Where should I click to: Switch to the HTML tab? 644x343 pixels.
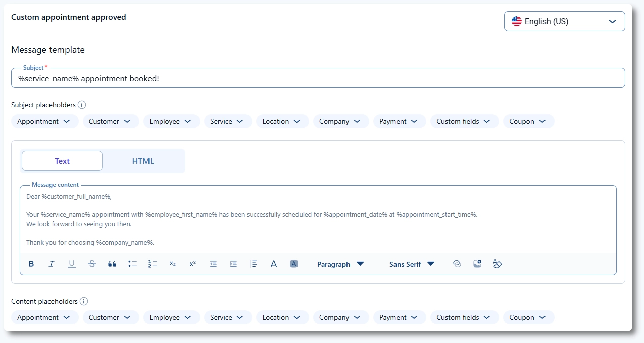point(143,161)
